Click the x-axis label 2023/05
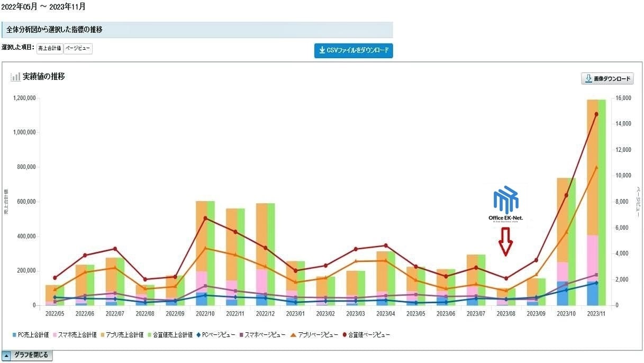This screenshot has height=363, width=644. [416, 314]
